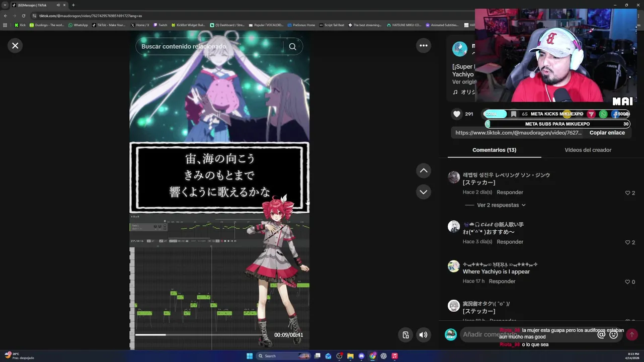Viewport: 644px width, 362px height.
Task: Share video via red send icon
Action: click(591, 114)
